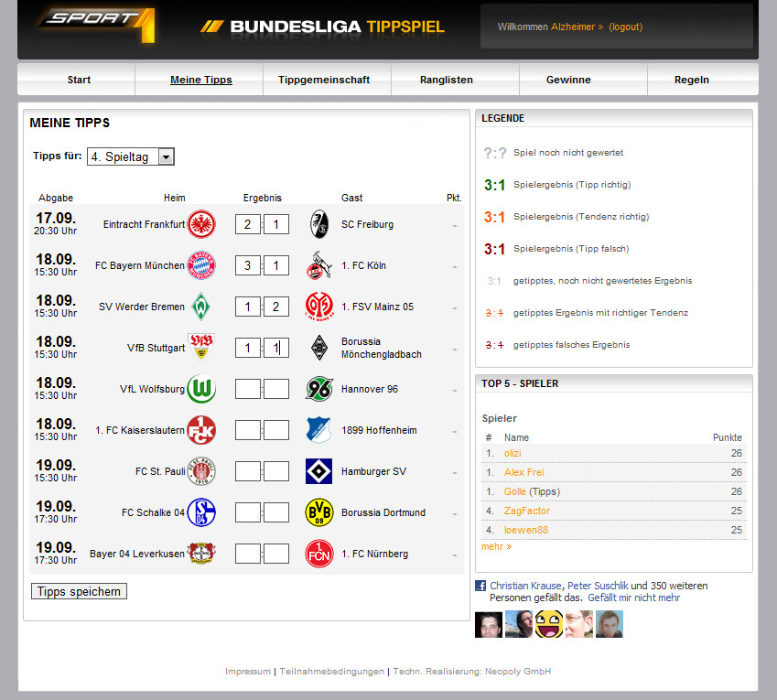Click the SC Freiburg club crest
The image size is (777, 700).
click(319, 224)
